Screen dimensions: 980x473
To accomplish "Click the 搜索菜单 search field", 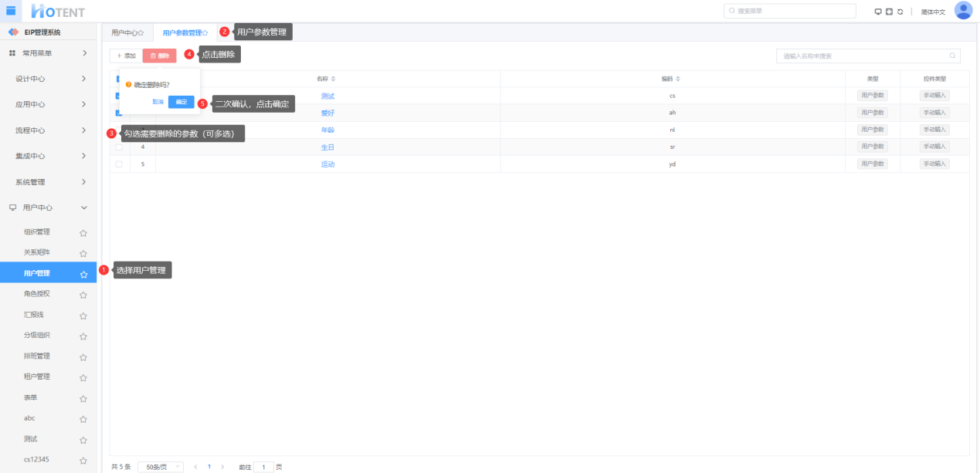I will [x=789, y=11].
